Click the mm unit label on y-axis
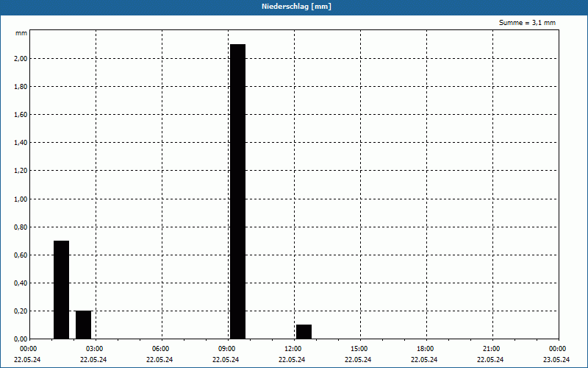 point(21,33)
